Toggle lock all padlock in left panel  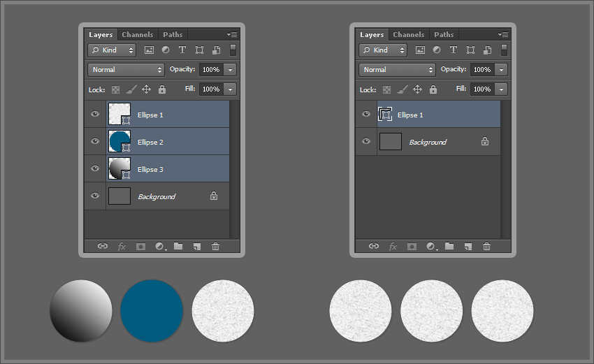[x=162, y=89]
